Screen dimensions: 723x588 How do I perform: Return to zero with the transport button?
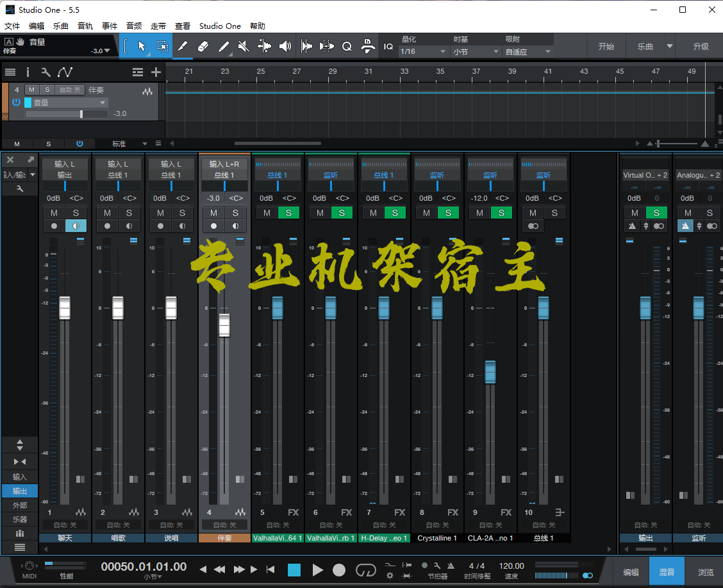point(270,569)
